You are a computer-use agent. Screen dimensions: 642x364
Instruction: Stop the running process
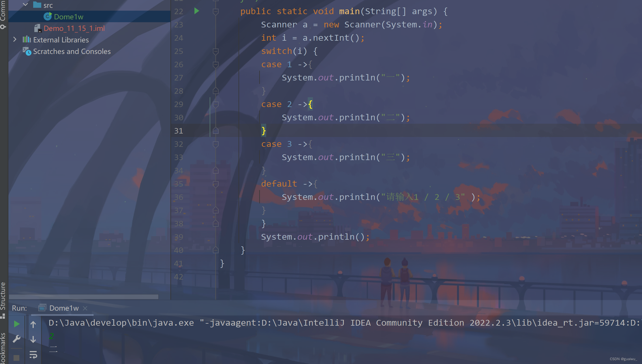(16, 358)
